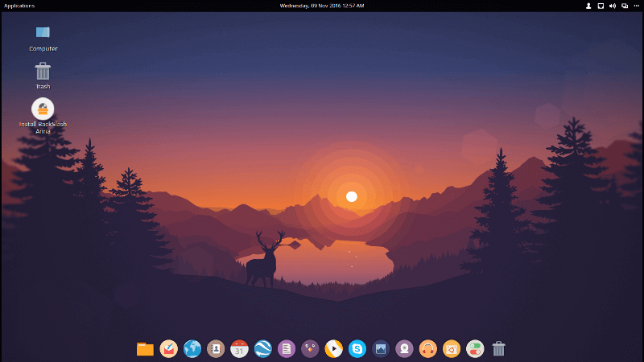Click the date and time in top panel
Image resolution: width=644 pixels, height=362 pixels.
(321, 6)
